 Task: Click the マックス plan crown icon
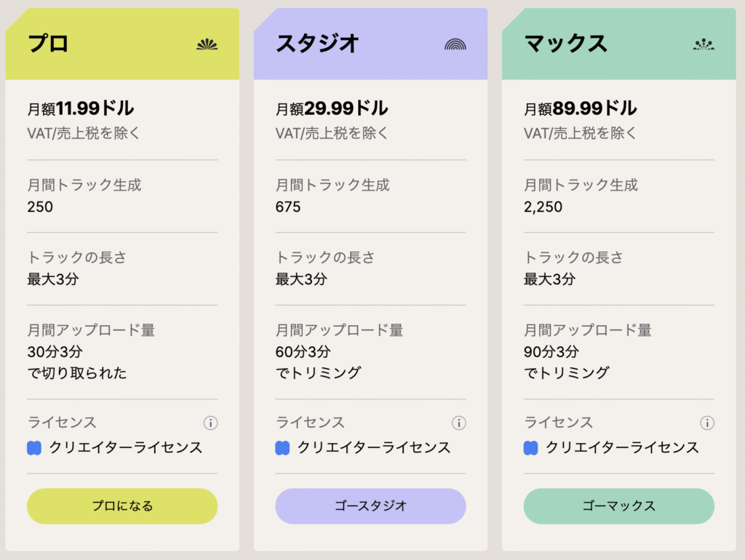[x=704, y=44]
